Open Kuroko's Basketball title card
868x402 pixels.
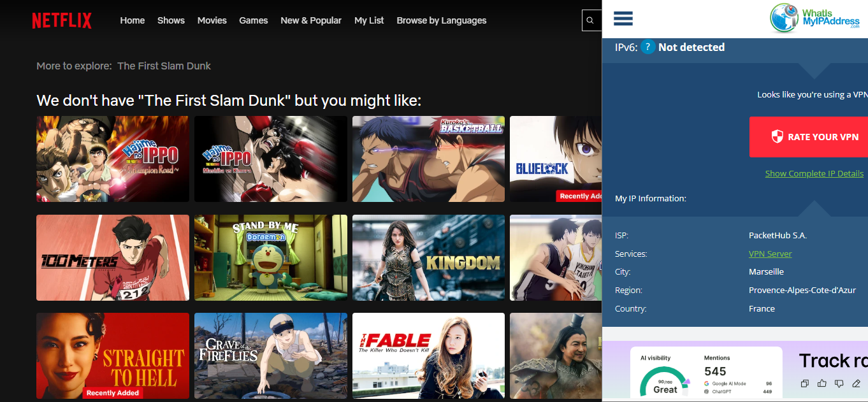coord(428,159)
